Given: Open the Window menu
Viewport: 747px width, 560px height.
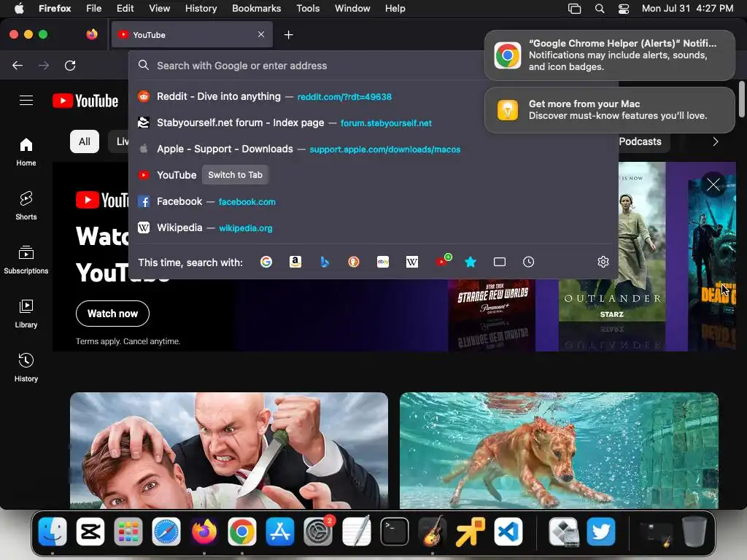Looking at the screenshot, I should pyautogui.click(x=352, y=9).
